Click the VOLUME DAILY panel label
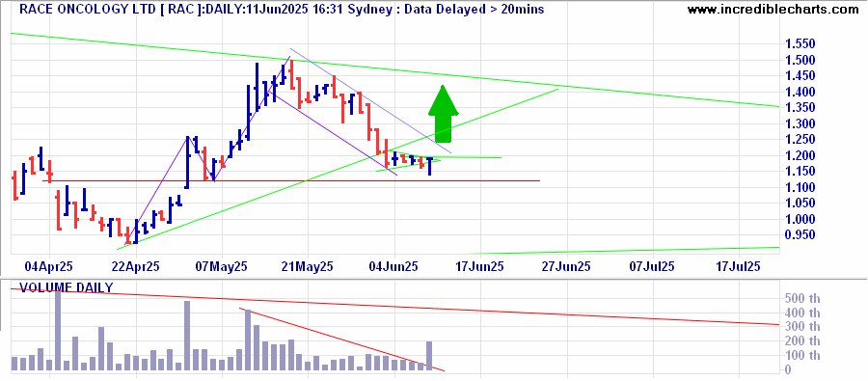 pos(67,287)
